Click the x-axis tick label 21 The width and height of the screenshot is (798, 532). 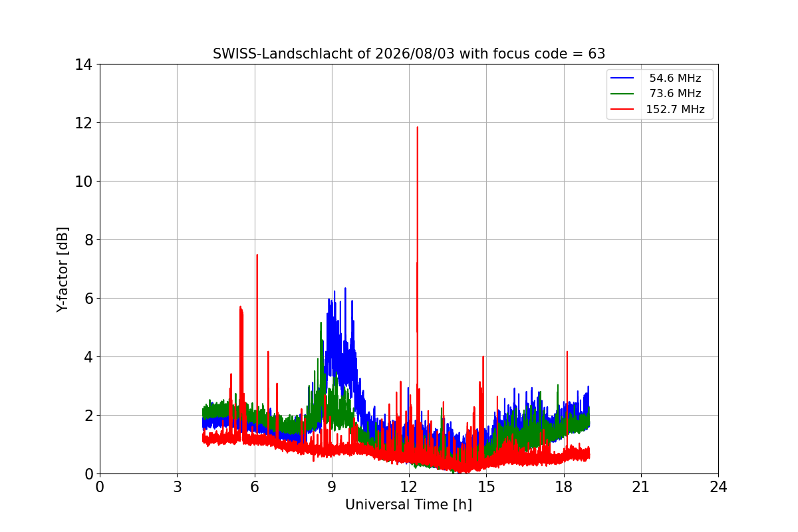click(641, 487)
